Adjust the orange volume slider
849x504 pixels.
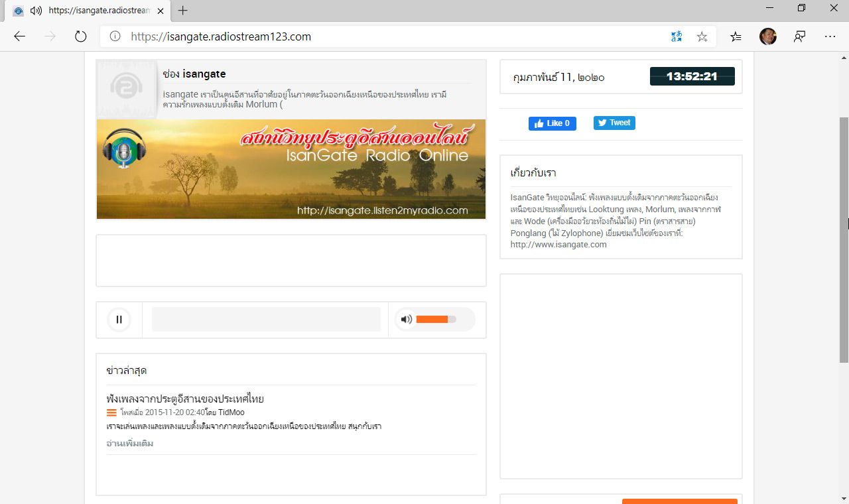436,320
